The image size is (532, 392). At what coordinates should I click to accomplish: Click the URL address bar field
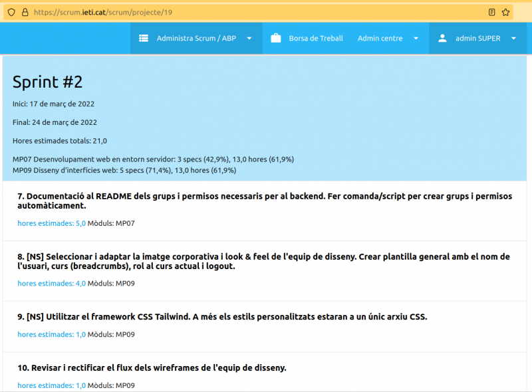pyautogui.click(x=258, y=13)
